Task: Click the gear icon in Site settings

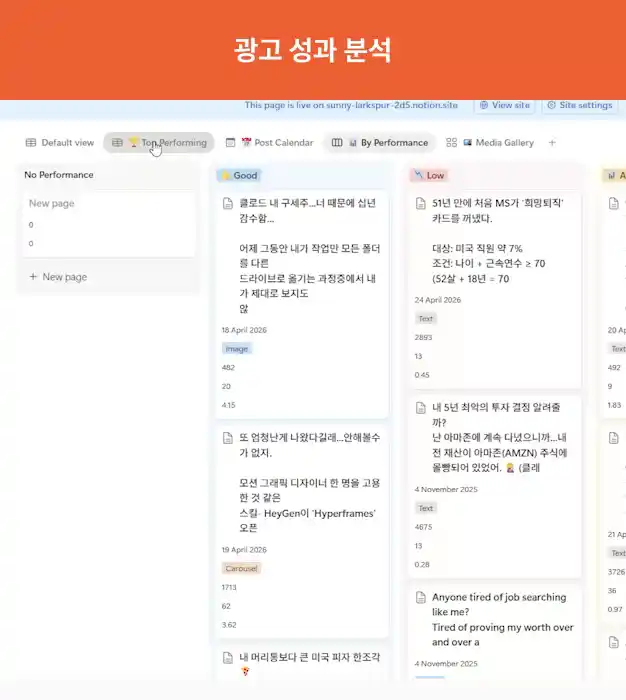Action: click(551, 105)
